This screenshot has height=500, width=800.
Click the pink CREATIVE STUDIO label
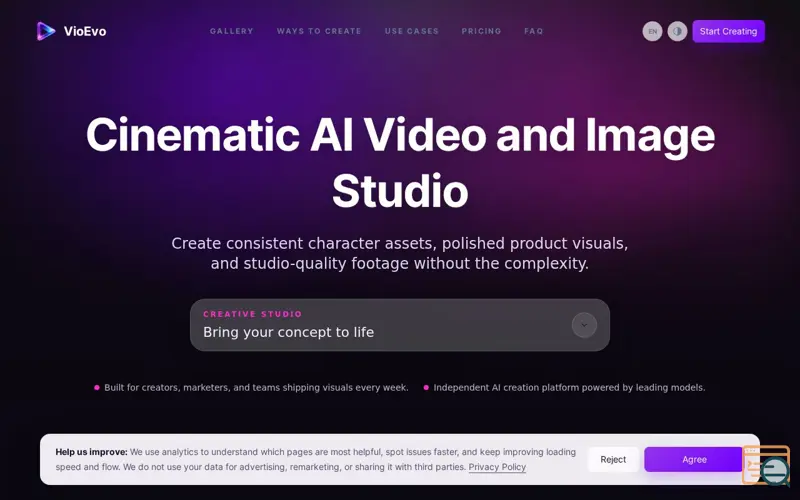pyautogui.click(x=253, y=314)
